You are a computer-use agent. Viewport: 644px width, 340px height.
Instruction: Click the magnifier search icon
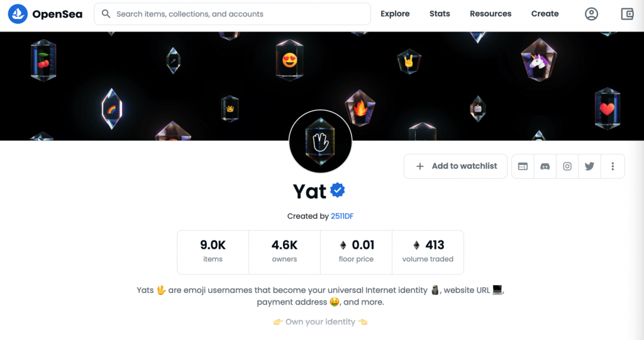pyautogui.click(x=106, y=14)
